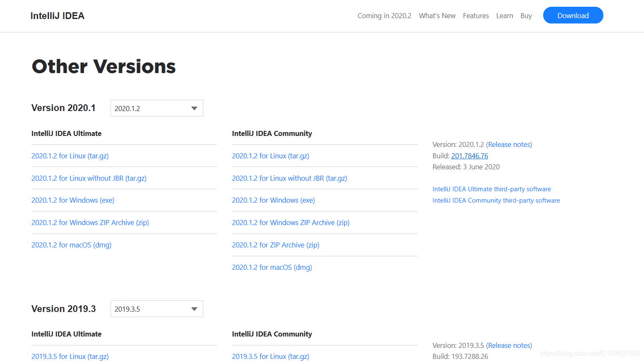Select the Other Versions heading text
Viewport: 644px width, 361px height.
pos(104,66)
